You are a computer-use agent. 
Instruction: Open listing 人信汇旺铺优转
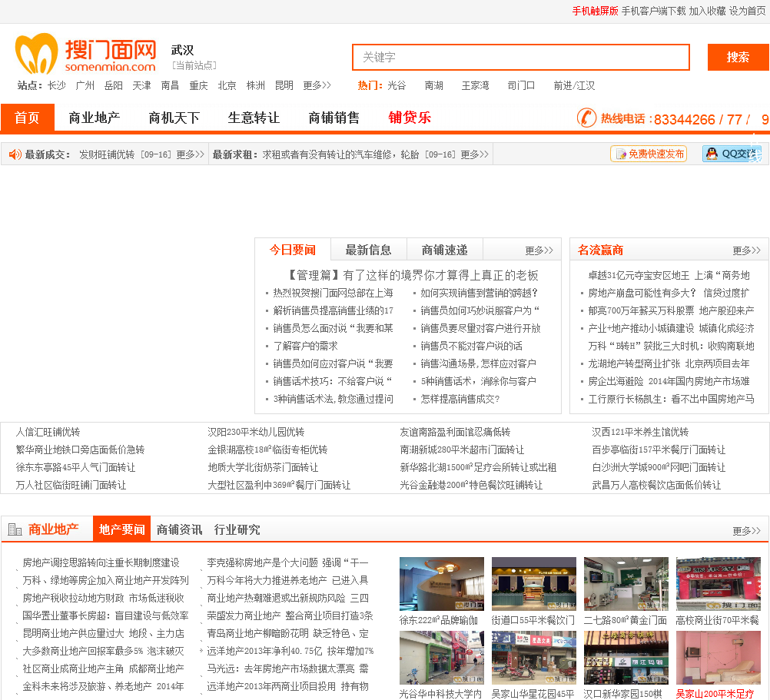click(x=48, y=432)
